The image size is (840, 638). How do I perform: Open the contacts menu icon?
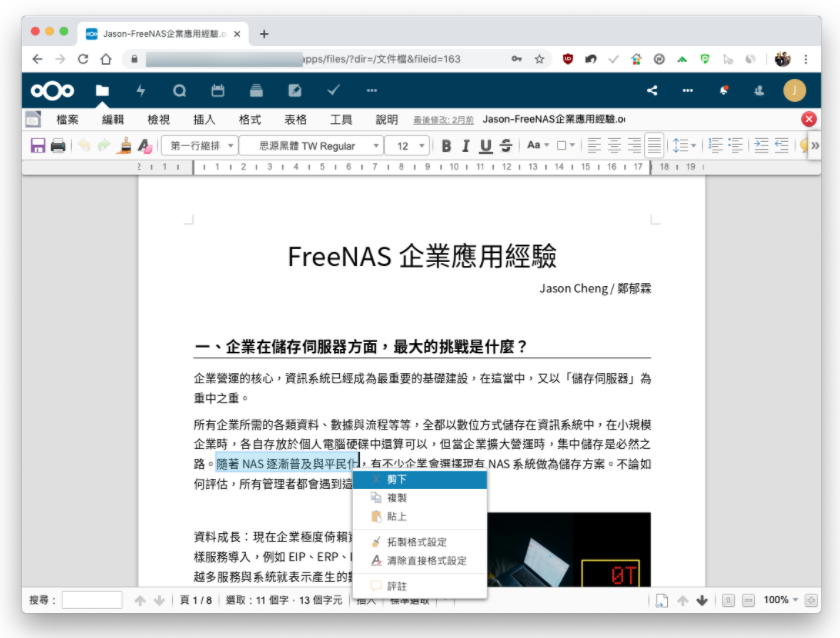coord(759,91)
